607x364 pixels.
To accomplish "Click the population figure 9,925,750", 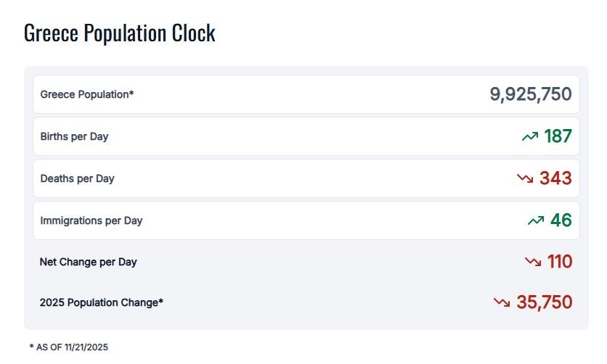I will click(531, 94).
